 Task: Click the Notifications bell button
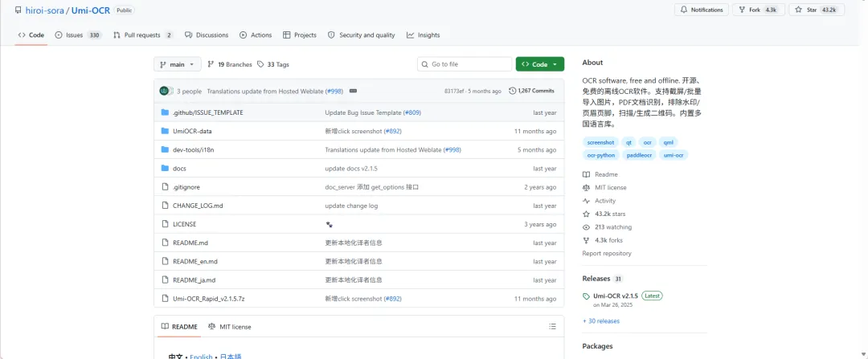pos(702,10)
